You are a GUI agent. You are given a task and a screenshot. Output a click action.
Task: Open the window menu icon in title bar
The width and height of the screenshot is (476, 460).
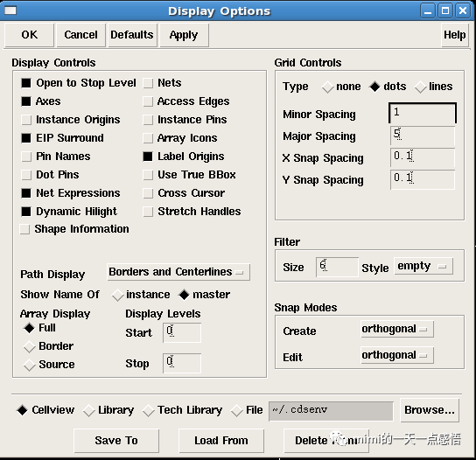point(10,10)
